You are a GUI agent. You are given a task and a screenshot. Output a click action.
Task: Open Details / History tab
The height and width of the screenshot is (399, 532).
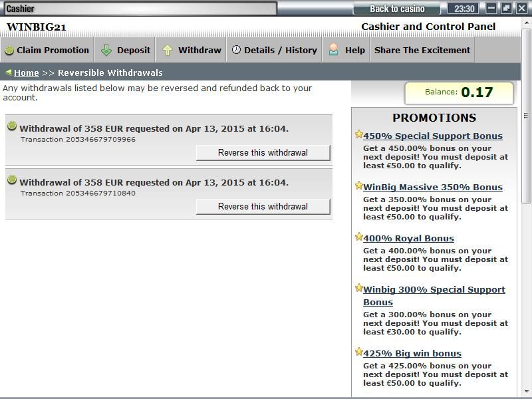point(274,50)
